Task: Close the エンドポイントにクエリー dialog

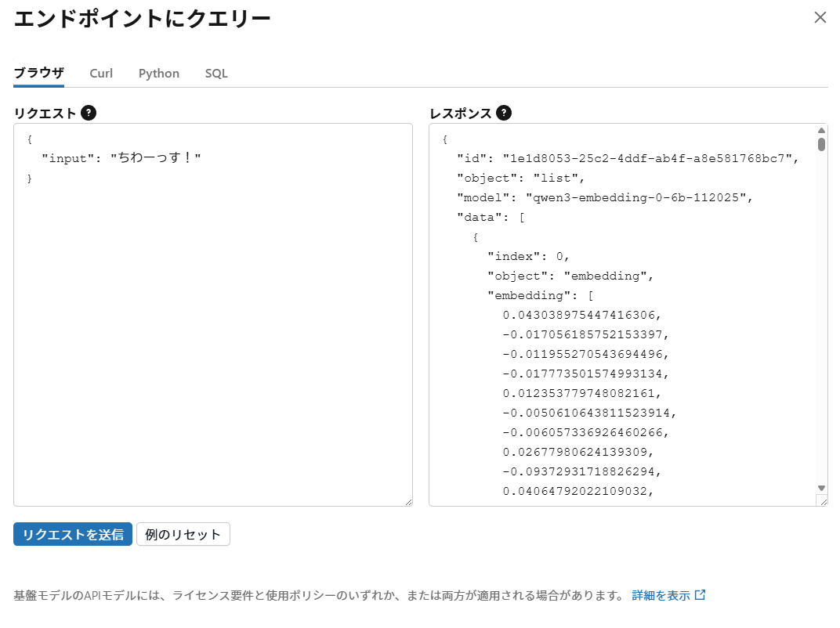Action: coord(820,17)
